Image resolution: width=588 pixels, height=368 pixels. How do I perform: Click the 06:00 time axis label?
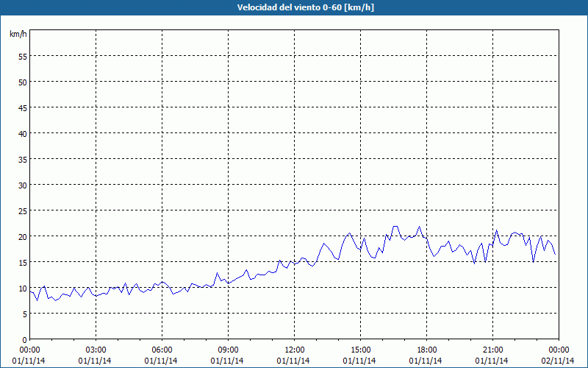pos(162,350)
